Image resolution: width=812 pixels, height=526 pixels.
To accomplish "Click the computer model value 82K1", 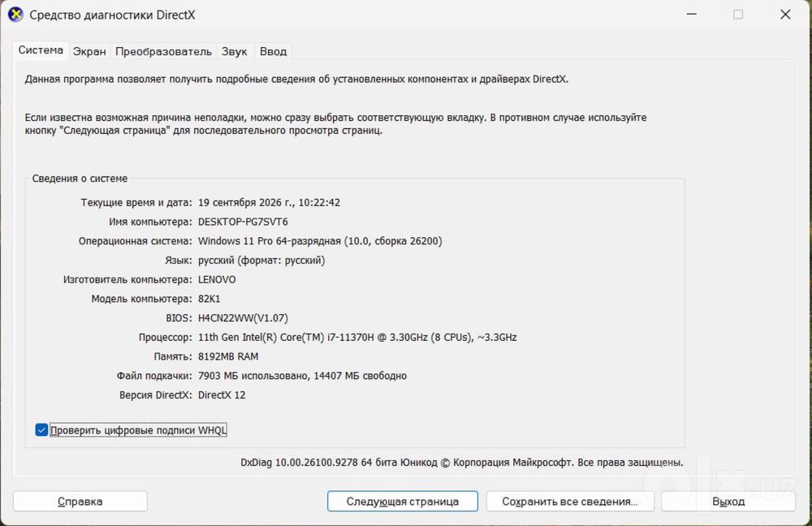I will (x=209, y=299).
